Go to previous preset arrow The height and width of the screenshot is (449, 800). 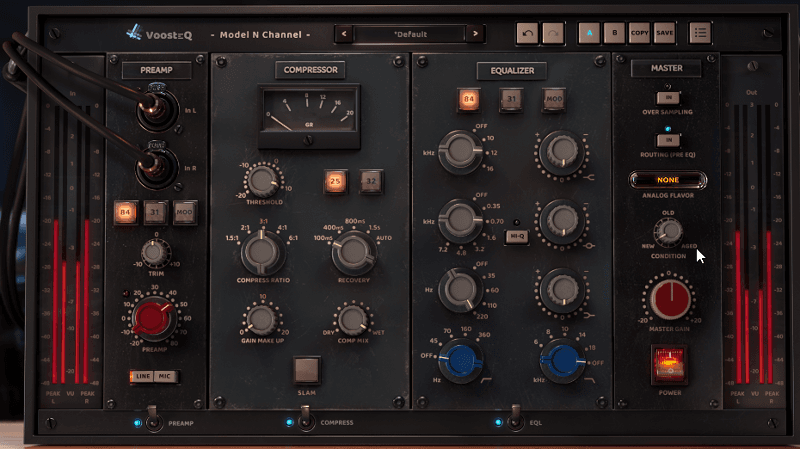344,34
